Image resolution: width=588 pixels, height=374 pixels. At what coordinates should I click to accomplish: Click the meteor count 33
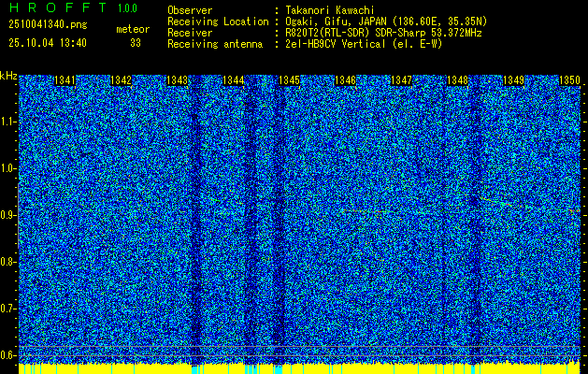point(136,43)
